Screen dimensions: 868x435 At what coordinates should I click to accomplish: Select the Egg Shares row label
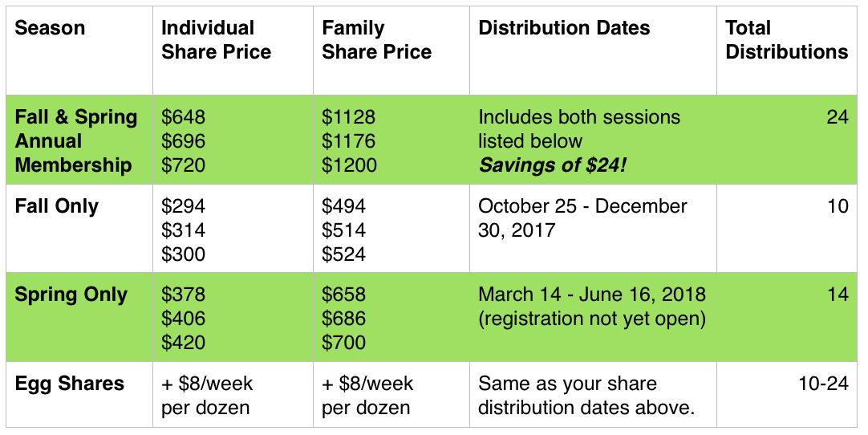pos(69,384)
